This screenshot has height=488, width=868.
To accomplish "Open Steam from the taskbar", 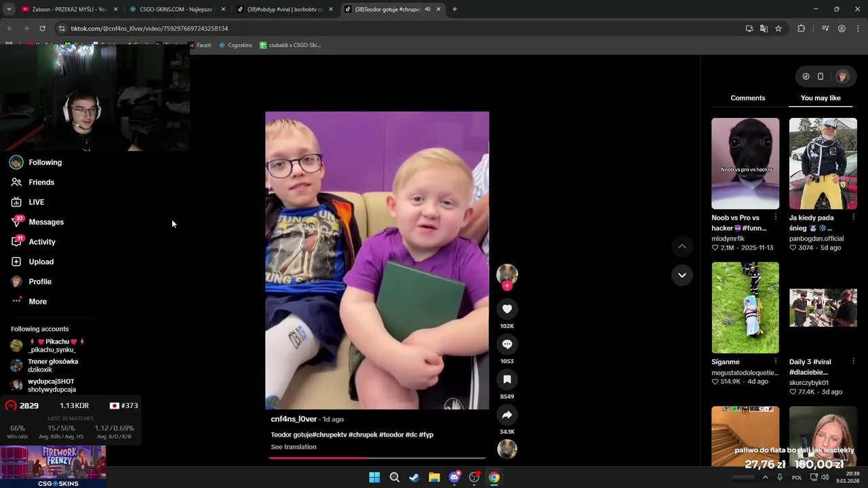I will point(414,477).
